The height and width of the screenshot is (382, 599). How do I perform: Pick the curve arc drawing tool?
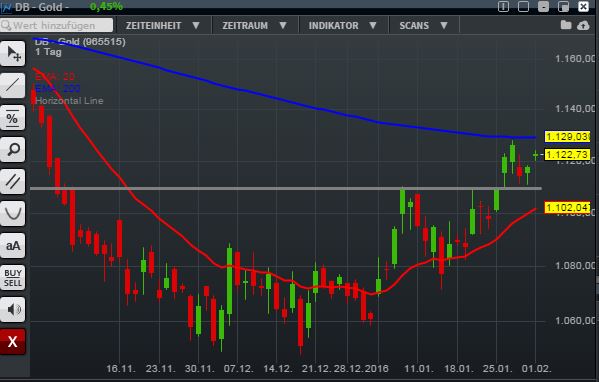(13, 213)
